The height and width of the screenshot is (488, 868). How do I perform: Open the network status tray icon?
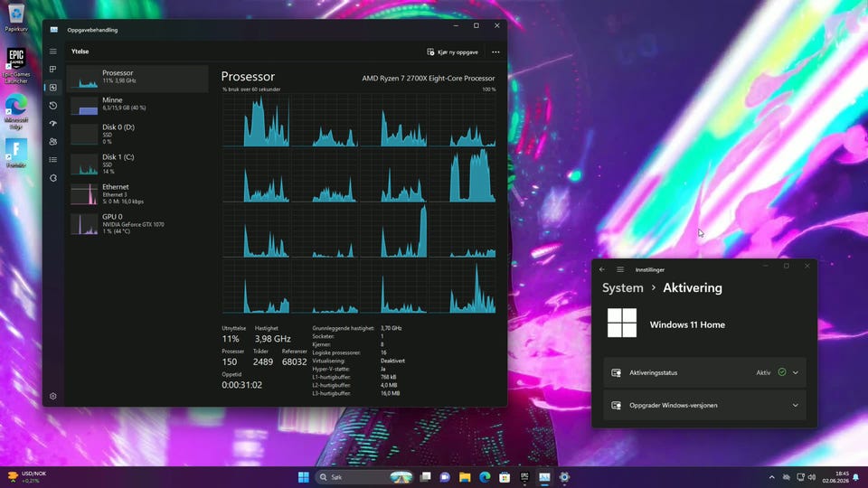coord(800,477)
